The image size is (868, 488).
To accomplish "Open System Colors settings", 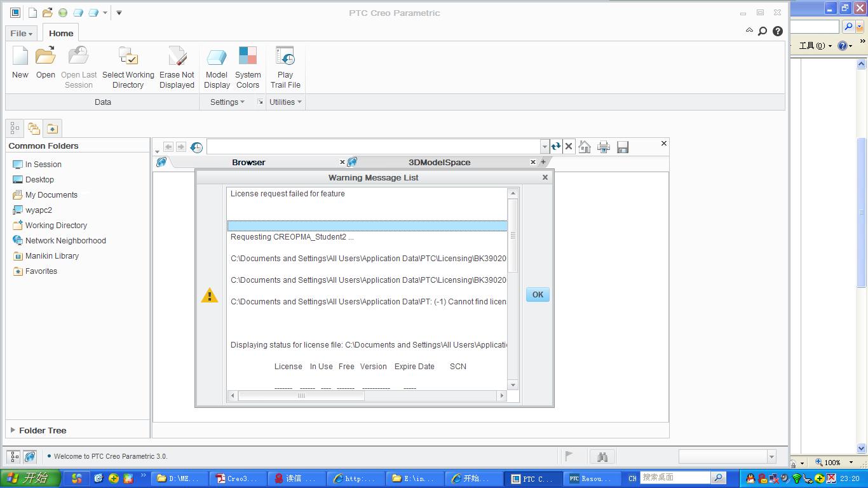I will pyautogui.click(x=248, y=67).
